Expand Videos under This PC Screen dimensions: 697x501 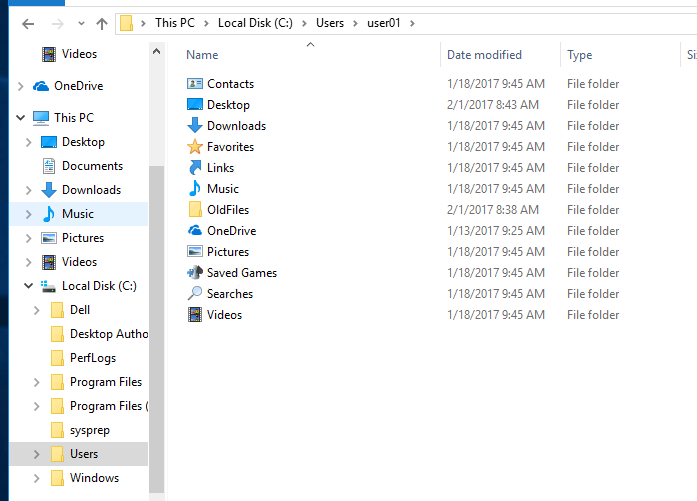(x=28, y=262)
